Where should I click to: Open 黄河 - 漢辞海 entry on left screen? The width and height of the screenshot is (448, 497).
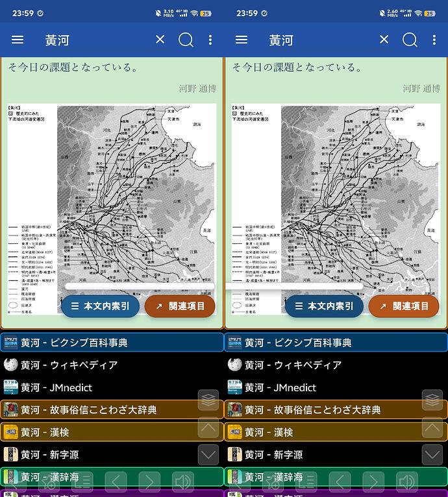pos(112,477)
